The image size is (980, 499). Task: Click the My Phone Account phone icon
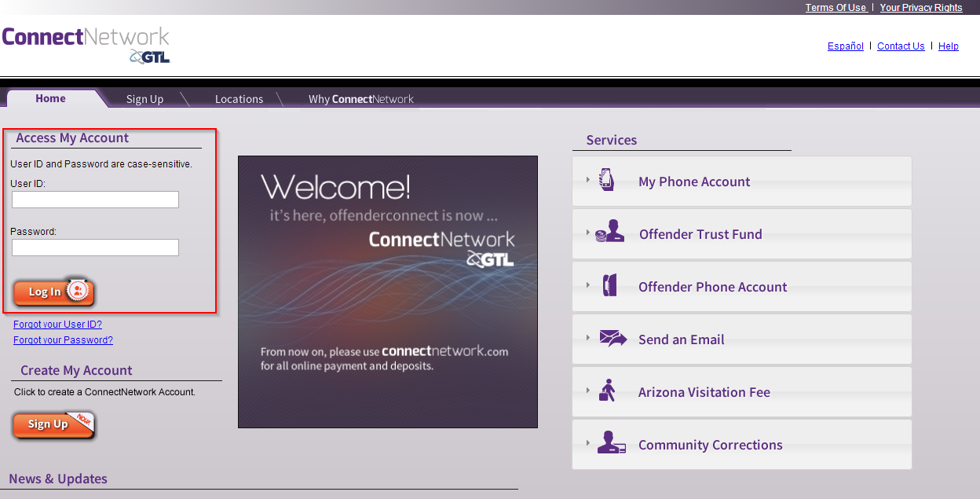606,179
